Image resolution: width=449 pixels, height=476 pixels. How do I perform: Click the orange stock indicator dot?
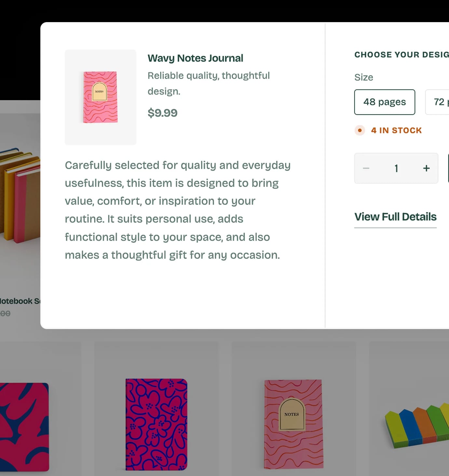[360, 130]
